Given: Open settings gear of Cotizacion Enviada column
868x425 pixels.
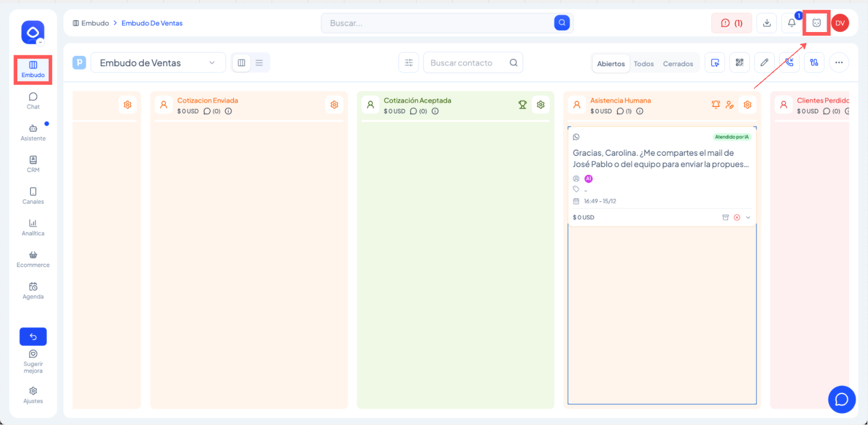Looking at the screenshot, I should pyautogui.click(x=335, y=105).
